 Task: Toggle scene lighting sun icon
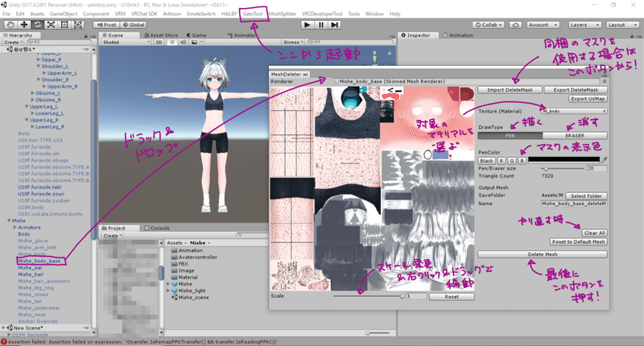[x=172, y=42]
